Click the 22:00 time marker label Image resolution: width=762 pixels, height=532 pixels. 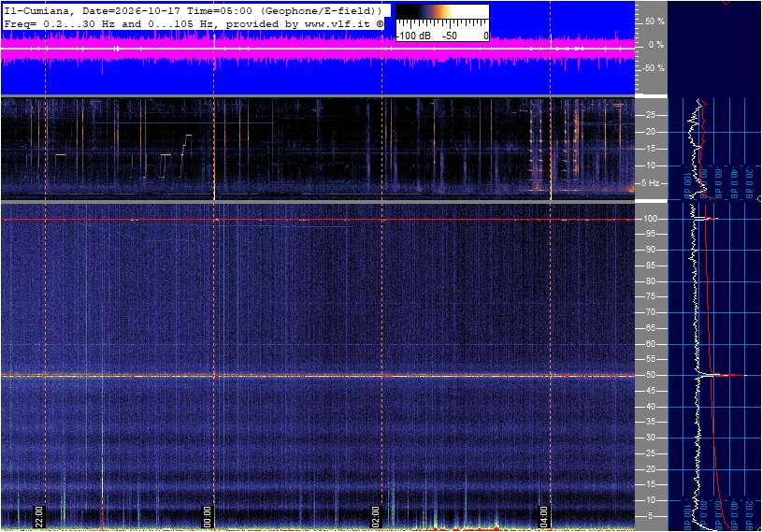[39, 516]
